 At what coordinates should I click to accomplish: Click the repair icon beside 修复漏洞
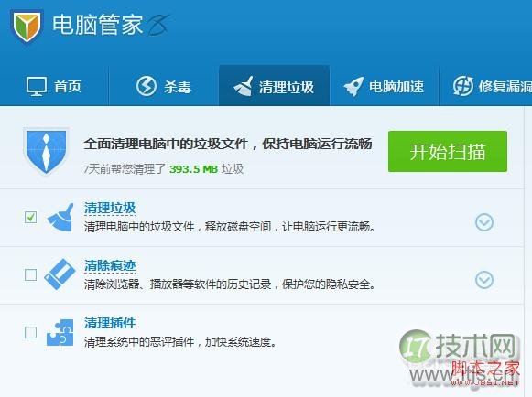tap(463, 86)
